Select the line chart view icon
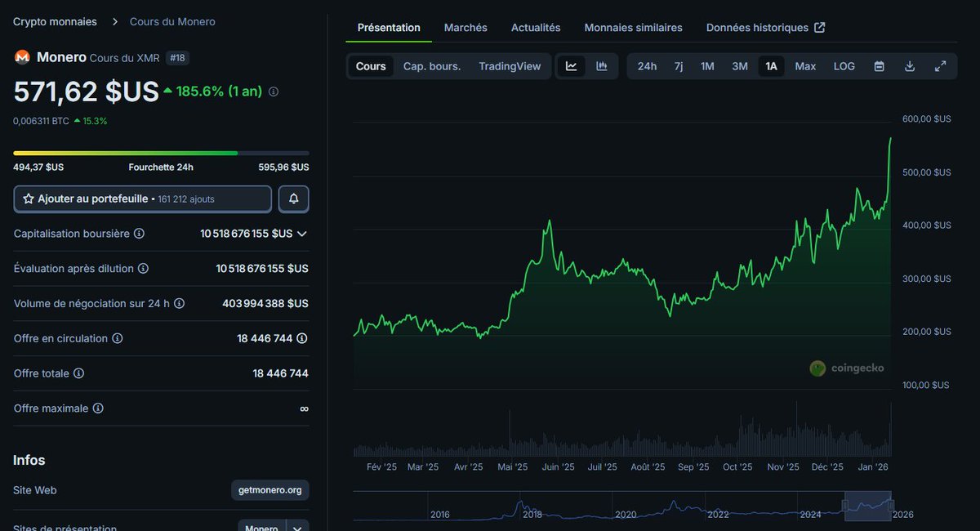The height and width of the screenshot is (531, 980). [x=572, y=66]
